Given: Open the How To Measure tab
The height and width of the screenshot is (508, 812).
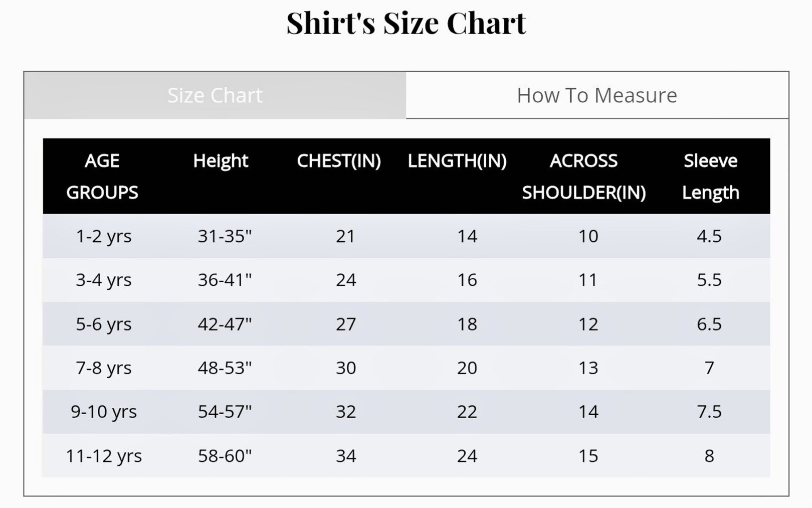Looking at the screenshot, I should [596, 95].
